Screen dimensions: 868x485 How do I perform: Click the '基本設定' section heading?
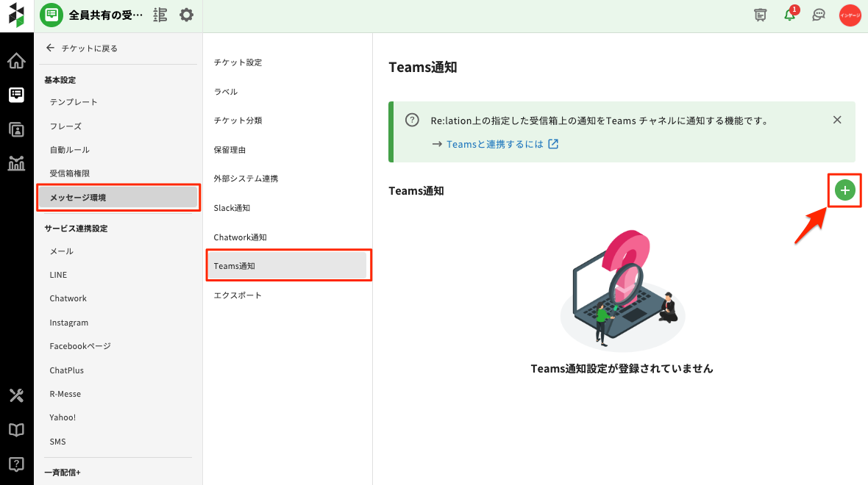tap(60, 80)
